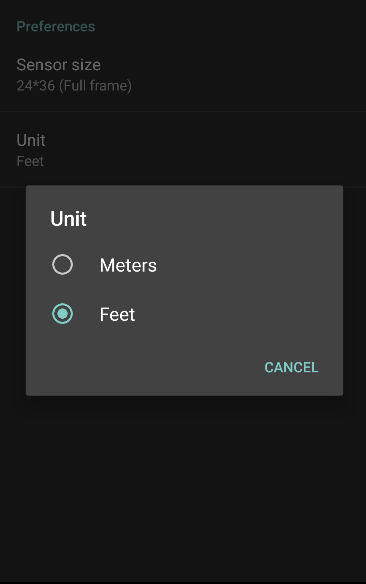
Task: Click the empty circle beside Meters
Action: pyautogui.click(x=63, y=264)
